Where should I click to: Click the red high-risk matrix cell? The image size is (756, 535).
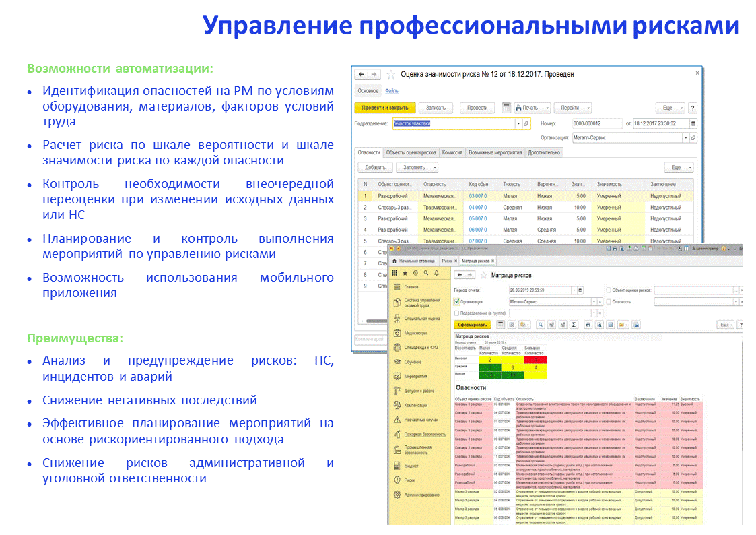[535, 360]
